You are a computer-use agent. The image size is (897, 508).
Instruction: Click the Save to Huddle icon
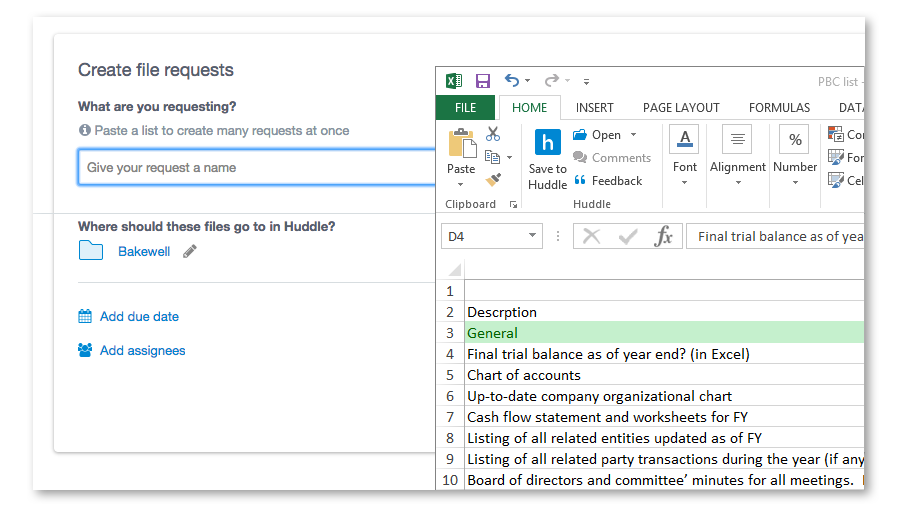click(x=547, y=142)
